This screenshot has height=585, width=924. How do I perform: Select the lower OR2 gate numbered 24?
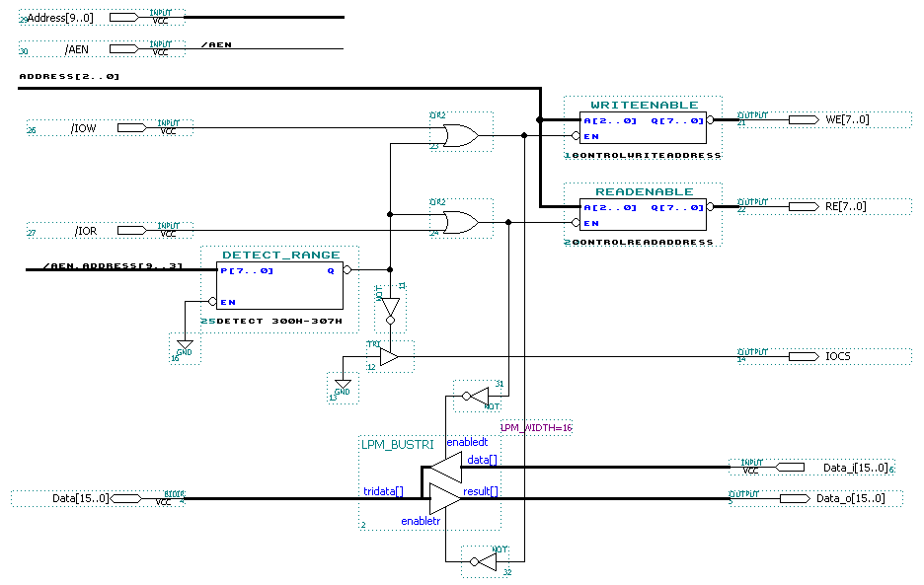(x=460, y=223)
